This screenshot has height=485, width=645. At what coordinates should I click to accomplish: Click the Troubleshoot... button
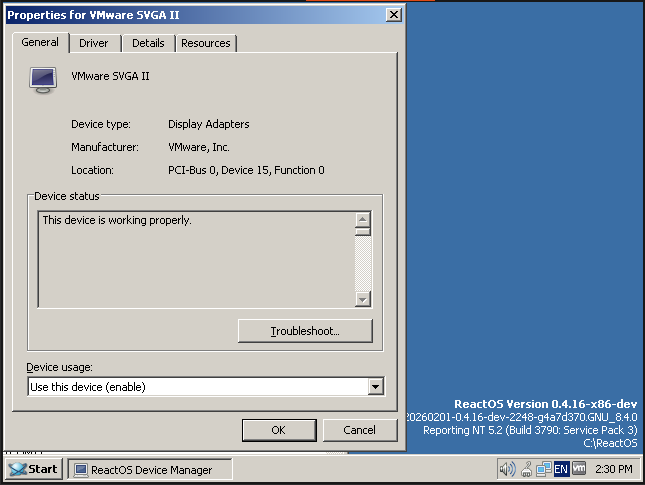point(305,331)
